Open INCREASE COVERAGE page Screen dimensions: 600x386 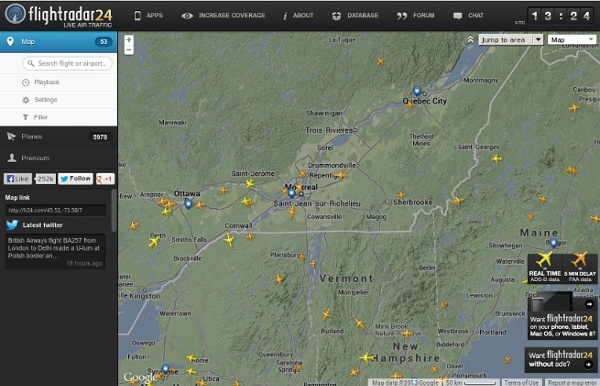tap(223, 15)
